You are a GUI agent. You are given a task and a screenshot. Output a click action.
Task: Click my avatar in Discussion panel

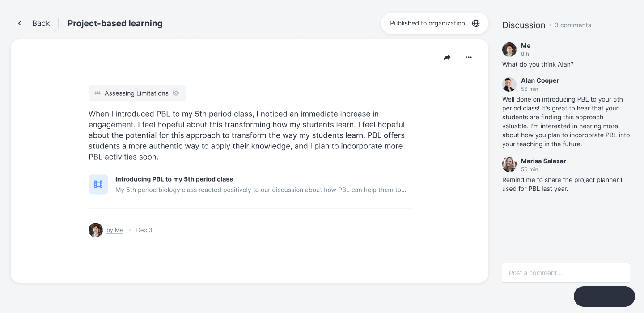509,50
